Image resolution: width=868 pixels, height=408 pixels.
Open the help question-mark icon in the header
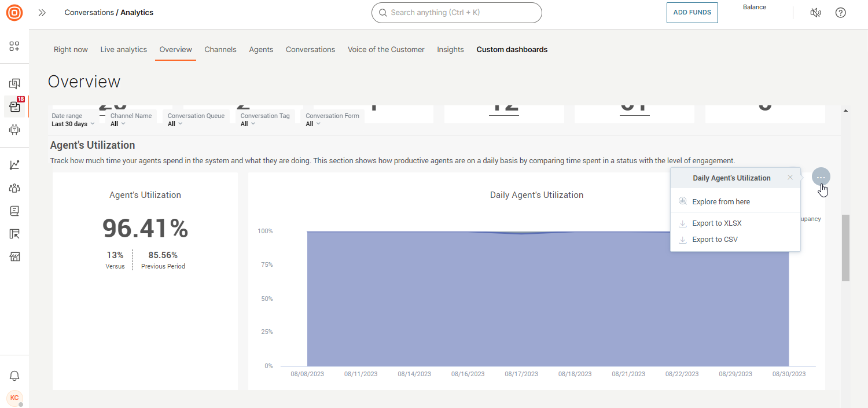pyautogui.click(x=840, y=12)
